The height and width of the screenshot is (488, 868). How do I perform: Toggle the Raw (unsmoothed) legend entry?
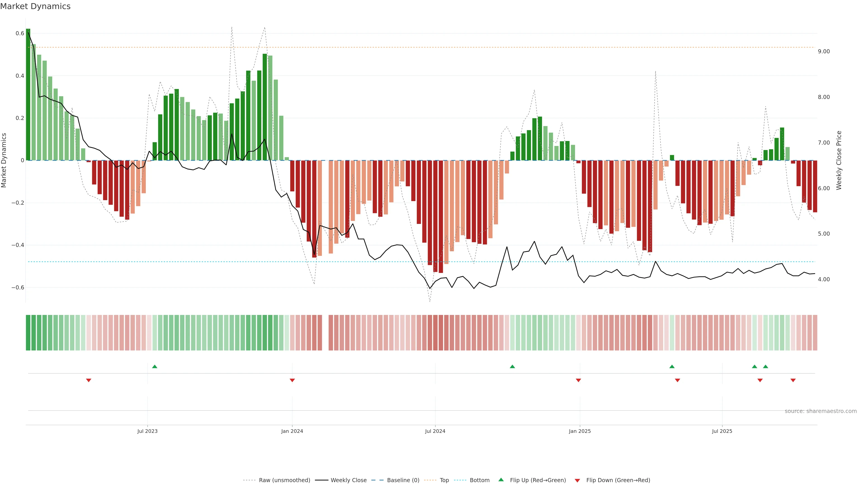click(x=284, y=480)
